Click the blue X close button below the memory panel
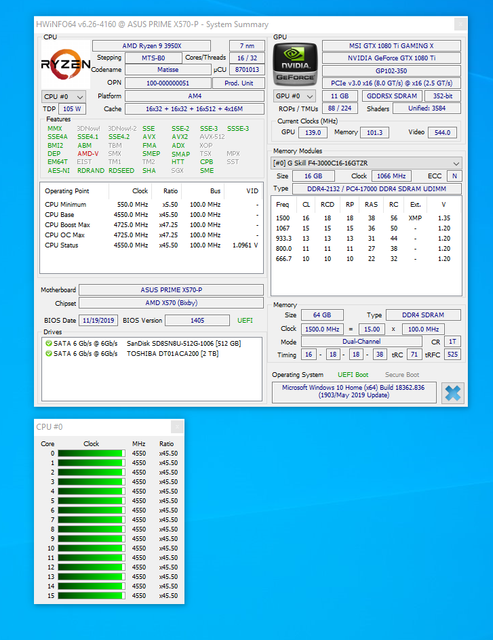Image resolution: width=493 pixels, height=640 pixels. pos(453,393)
